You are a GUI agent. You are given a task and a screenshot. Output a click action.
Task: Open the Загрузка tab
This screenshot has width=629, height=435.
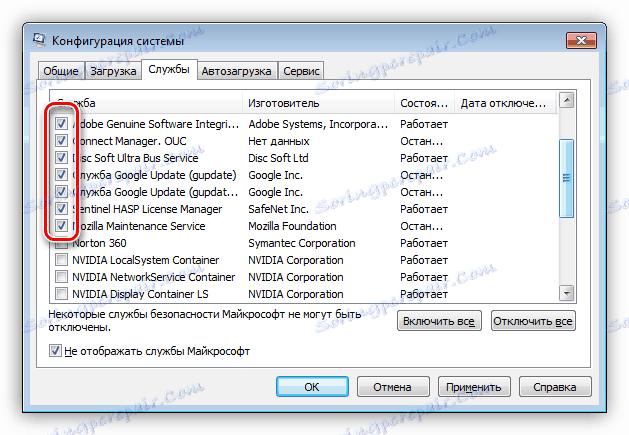click(x=113, y=71)
